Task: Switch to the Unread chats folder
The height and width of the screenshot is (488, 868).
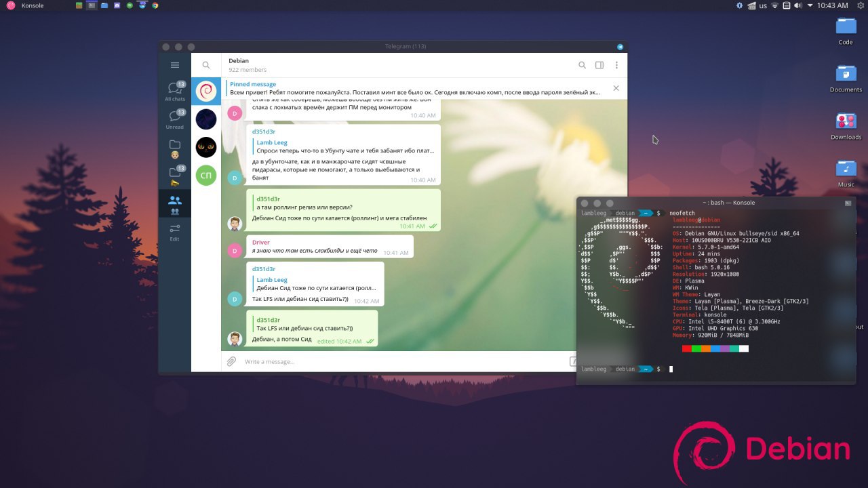Action: pyautogui.click(x=175, y=119)
